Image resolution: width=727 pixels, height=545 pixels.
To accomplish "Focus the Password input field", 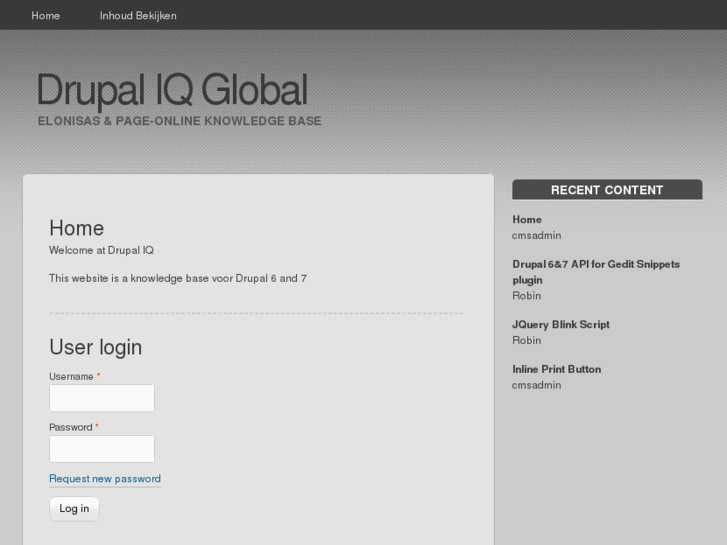I will 102,449.
